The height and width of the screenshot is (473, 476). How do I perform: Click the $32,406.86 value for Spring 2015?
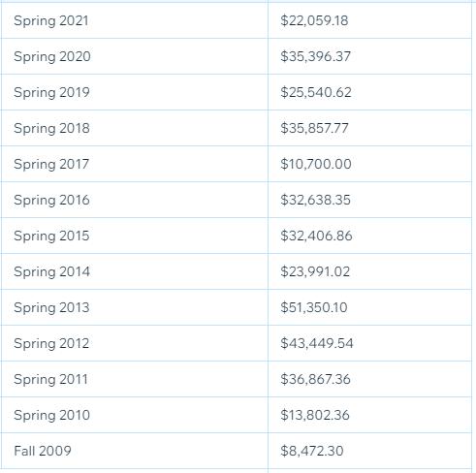tap(316, 236)
